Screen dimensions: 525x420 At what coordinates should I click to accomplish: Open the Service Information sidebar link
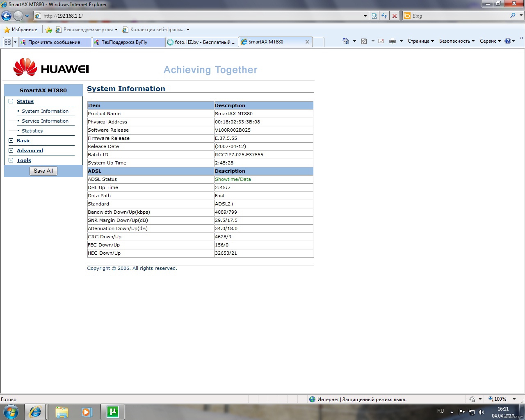click(45, 121)
